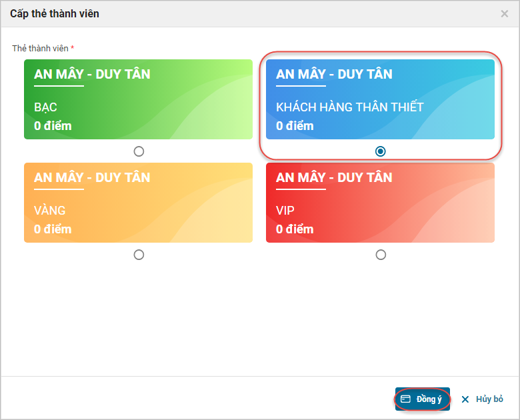Click 0 điểm on the BẠC card
The image size is (520, 420).
[x=53, y=126]
